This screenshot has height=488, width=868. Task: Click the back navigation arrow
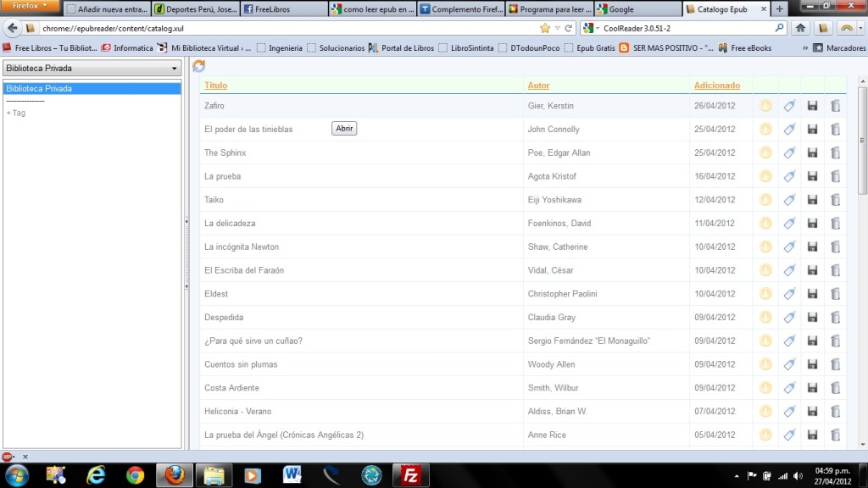[x=13, y=26]
